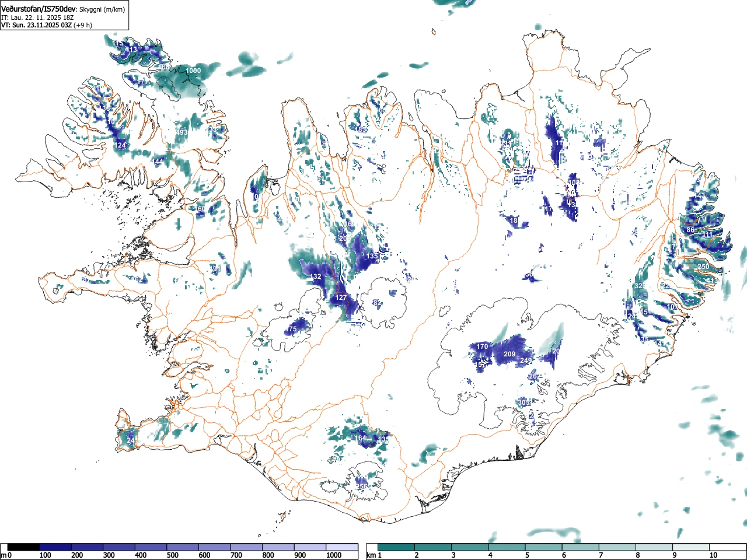Pick the 3–4 km teal legend swatch

click(x=470, y=547)
